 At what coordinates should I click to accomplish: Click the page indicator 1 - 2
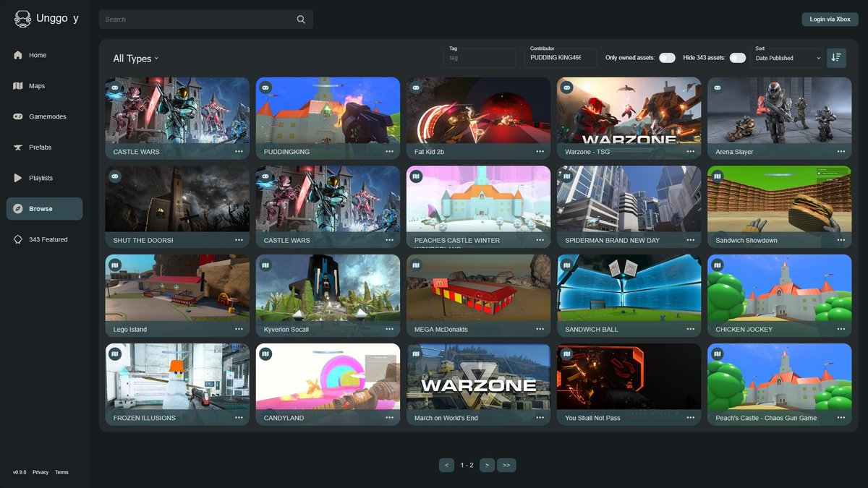click(x=467, y=465)
